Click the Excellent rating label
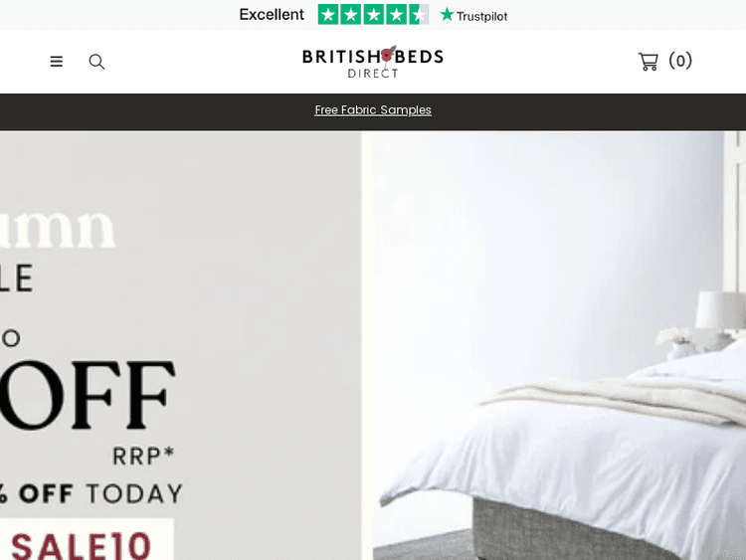This screenshot has height=560, width=746. (272, 15)
